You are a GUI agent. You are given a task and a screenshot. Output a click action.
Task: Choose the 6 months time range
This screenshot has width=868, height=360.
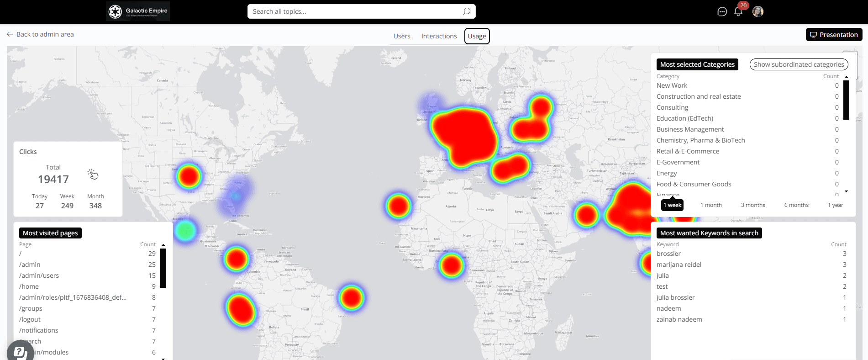tap(796, 205)
